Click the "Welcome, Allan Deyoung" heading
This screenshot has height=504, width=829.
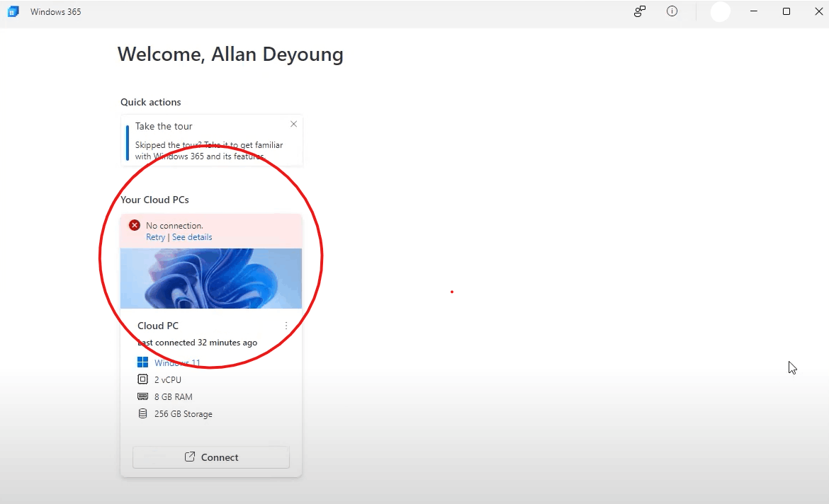pyautogui.click(x=230, y=55)
